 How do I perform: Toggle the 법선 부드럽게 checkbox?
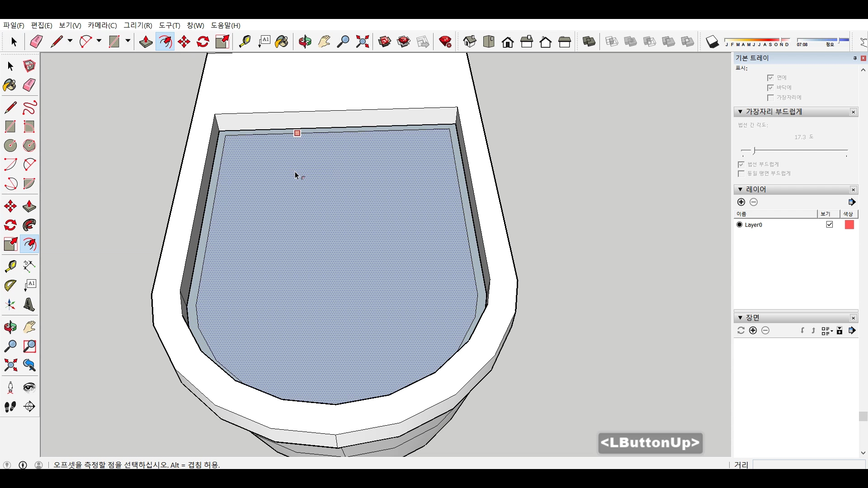[x=741, y=164]
